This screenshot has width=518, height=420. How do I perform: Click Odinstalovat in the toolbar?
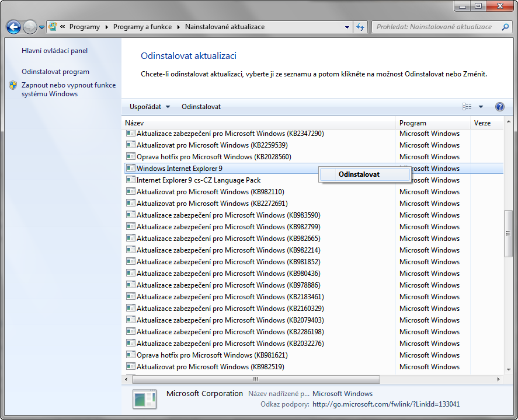tap(201, 107)
